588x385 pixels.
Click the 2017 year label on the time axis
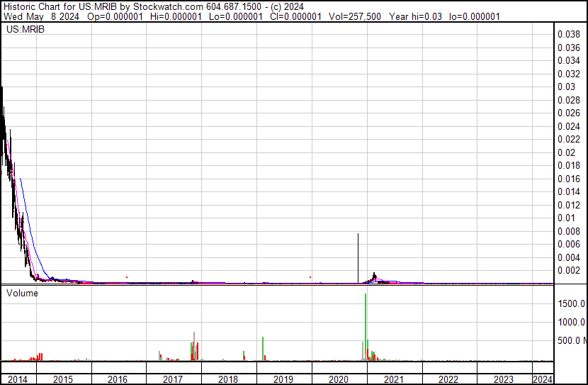tap(172, 379)
